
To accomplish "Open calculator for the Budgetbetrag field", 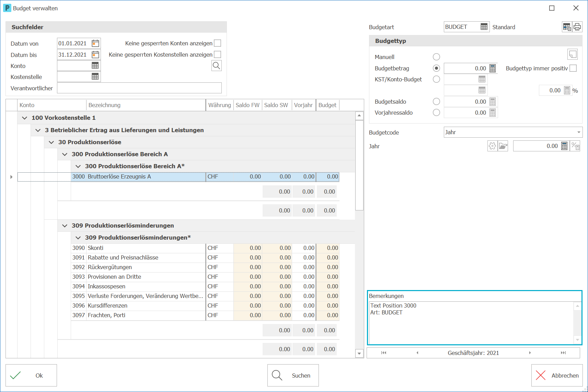I will 493,68.
